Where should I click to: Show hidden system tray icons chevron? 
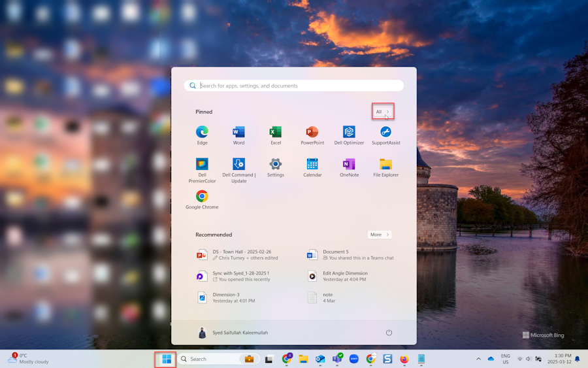(x=478, y=359)
